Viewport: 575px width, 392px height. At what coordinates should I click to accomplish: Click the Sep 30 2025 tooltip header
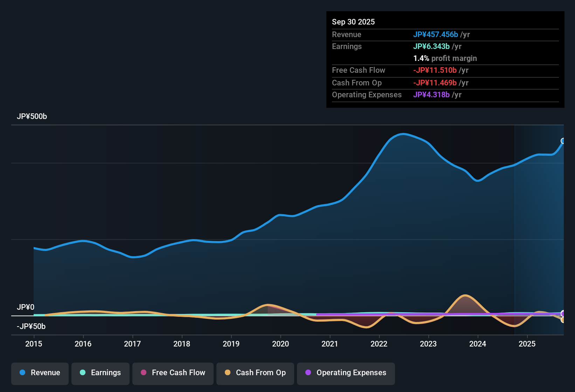tap(353, 22)
